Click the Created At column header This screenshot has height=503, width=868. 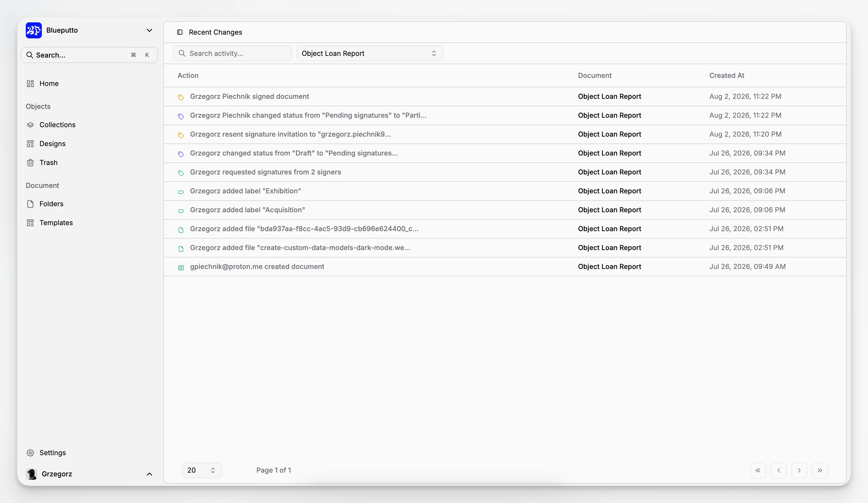726,76
